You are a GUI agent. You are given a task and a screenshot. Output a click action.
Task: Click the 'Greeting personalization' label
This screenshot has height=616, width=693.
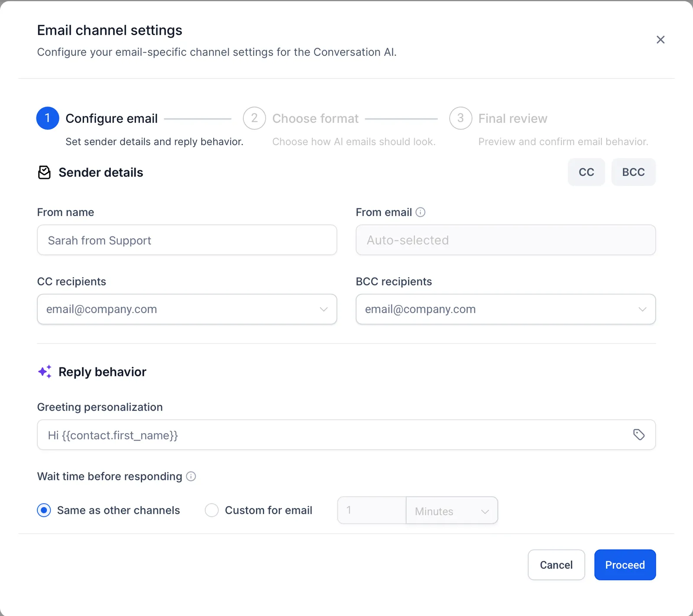click(x=100, y=407)
